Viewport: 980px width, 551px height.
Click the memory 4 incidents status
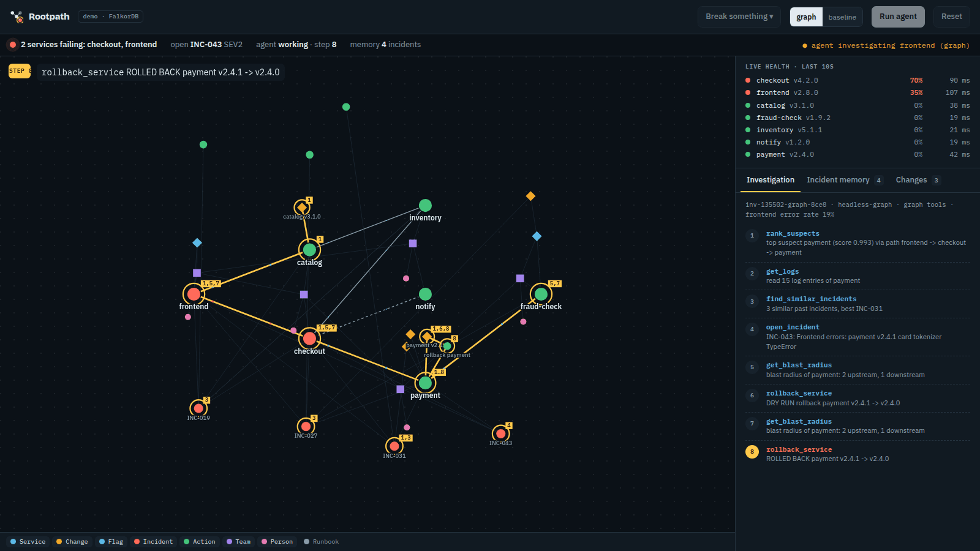[385, 45]
